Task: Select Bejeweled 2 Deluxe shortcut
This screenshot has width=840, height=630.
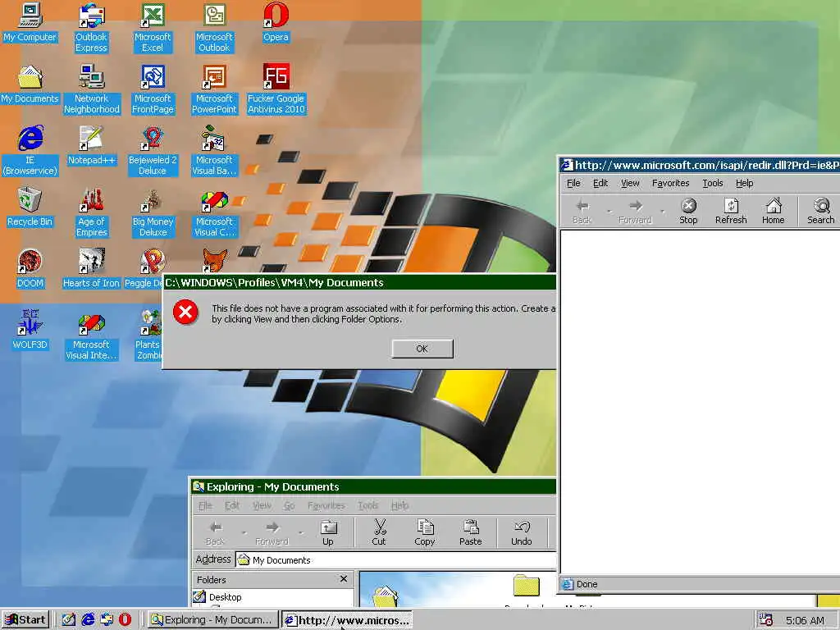Action: point(153,151)
